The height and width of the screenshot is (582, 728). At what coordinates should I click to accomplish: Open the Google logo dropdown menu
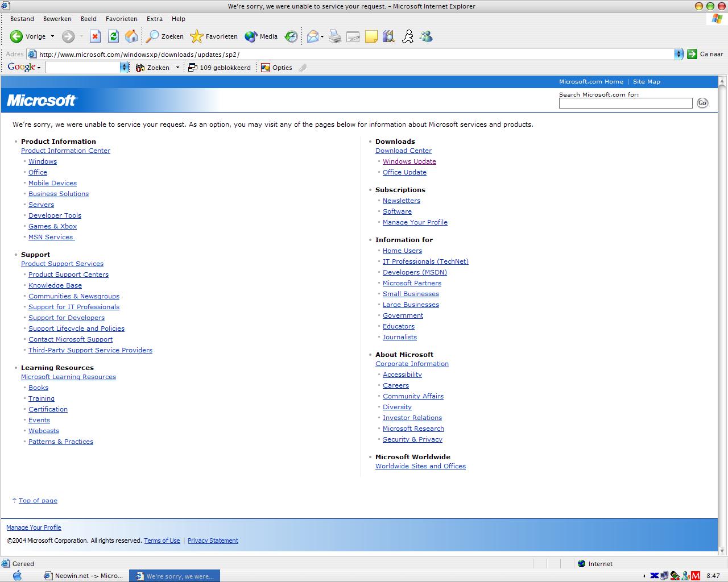tap(23, 67)
